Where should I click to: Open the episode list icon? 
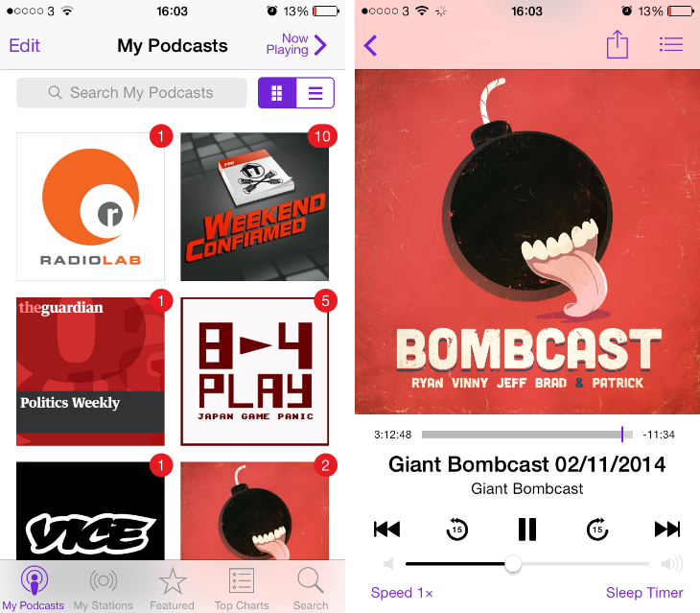[x=671, y=44]
